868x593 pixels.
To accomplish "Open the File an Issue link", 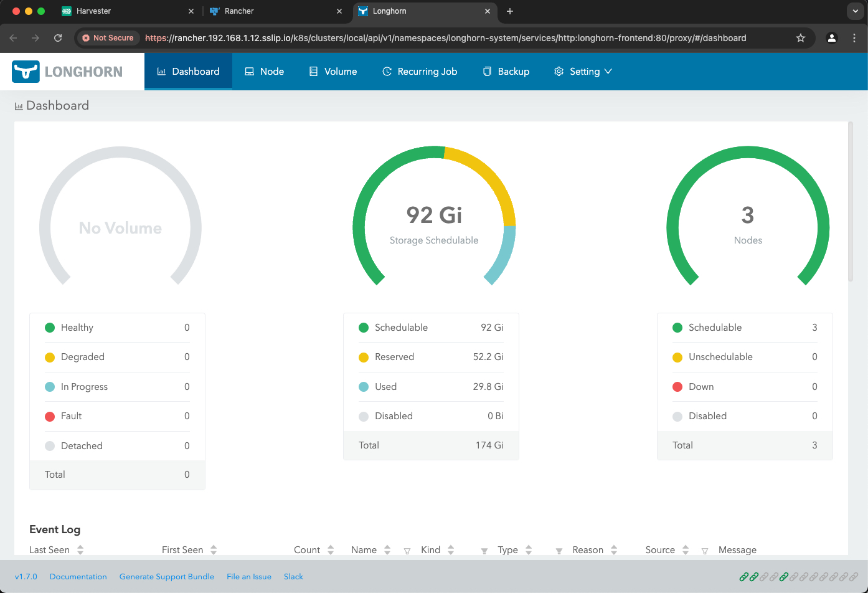I will 249,577.
